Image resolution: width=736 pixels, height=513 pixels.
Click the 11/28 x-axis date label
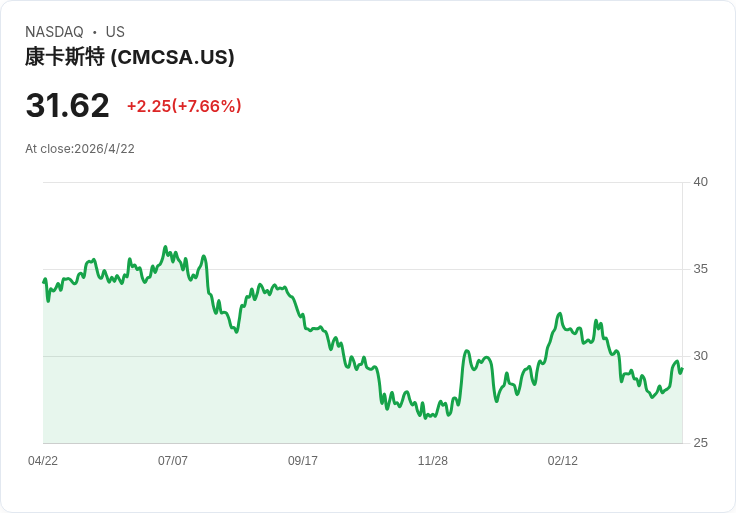(433, 460)
